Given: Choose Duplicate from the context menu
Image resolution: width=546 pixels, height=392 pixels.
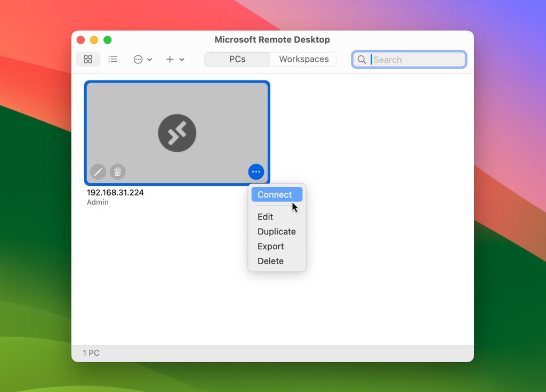Looking at the screenshot, I should point(276,232).
